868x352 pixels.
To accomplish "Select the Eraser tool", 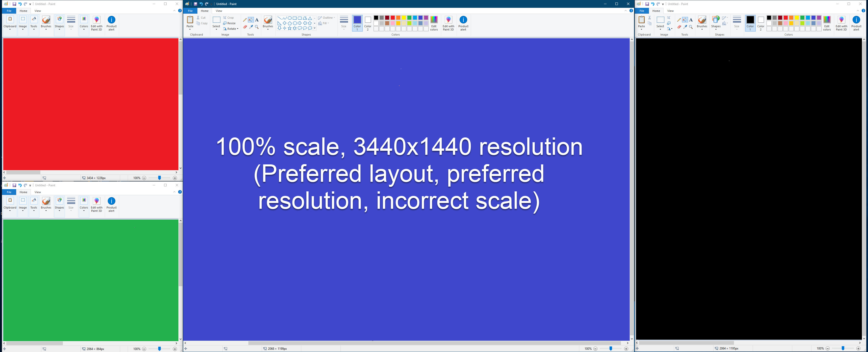I will click(x=245, y=27).
